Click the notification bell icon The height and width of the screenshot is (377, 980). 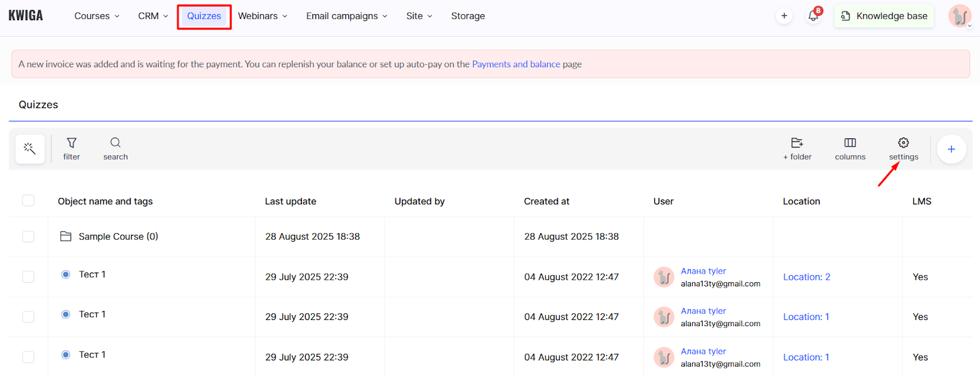[x=813, y=16]
